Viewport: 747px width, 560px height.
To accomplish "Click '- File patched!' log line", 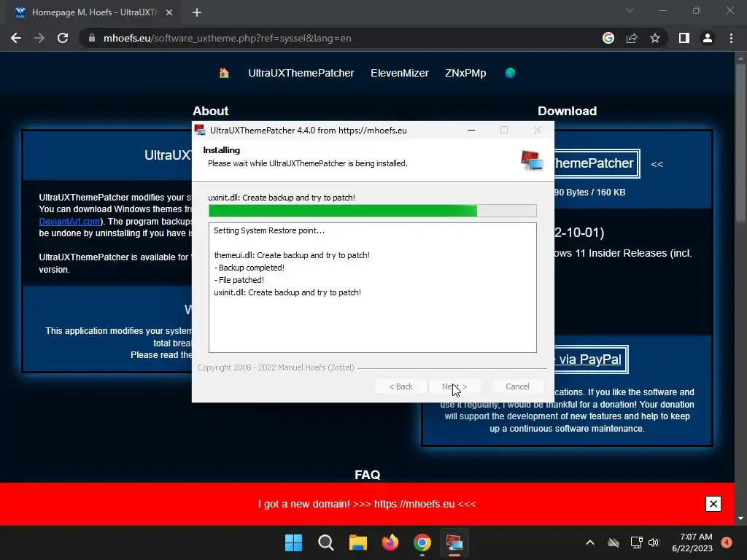I will click(239, 280).
